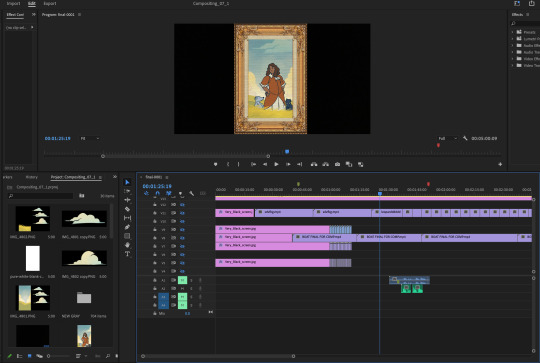Open the Sort Icons menu in Project panel
Screen dimensions: 540x363
click(x=80, y=356)
